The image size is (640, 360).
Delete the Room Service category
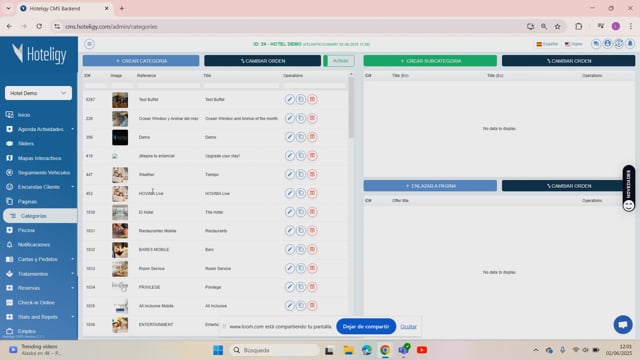(312, 268)
